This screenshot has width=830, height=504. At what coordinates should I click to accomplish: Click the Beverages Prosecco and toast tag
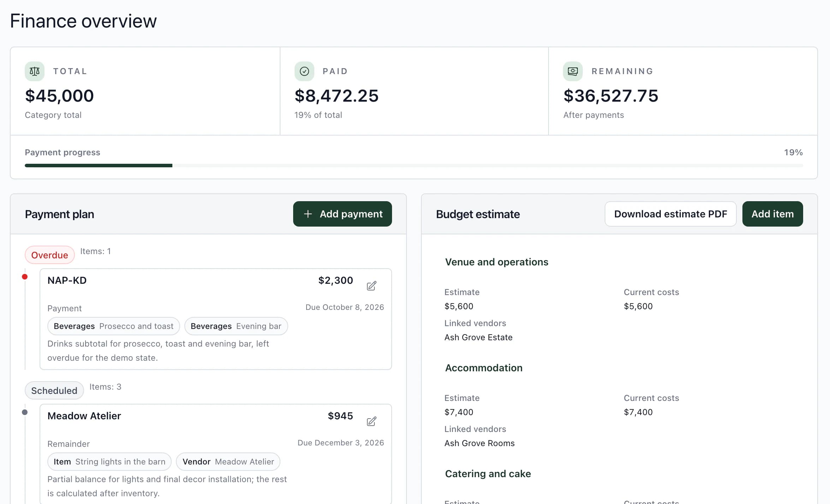click(x=113, y=326)
